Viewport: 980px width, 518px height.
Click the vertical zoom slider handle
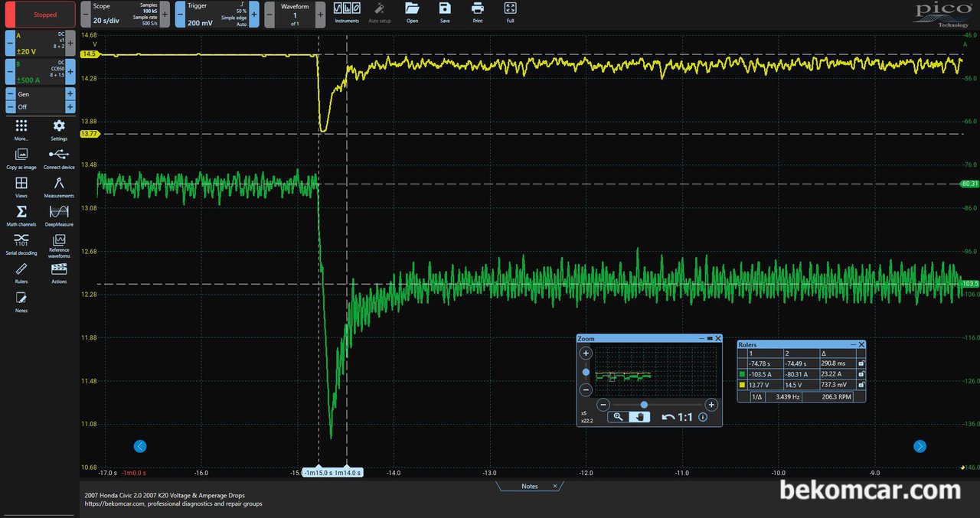point(586,372)
